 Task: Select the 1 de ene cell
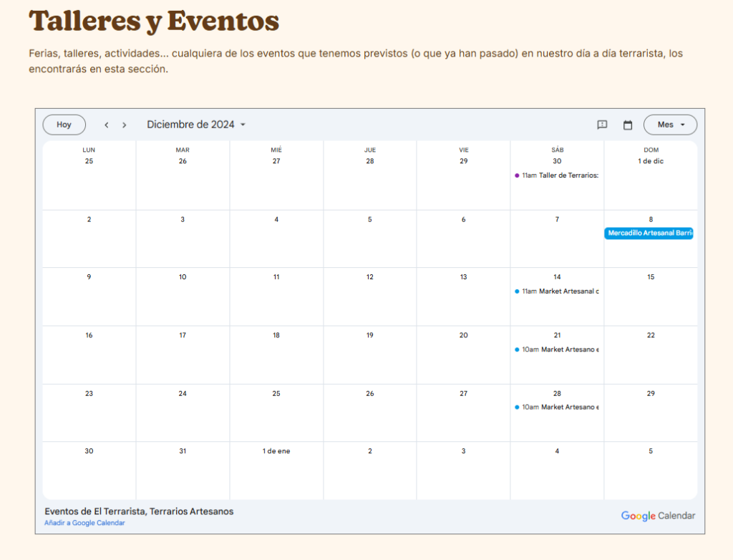276,469
